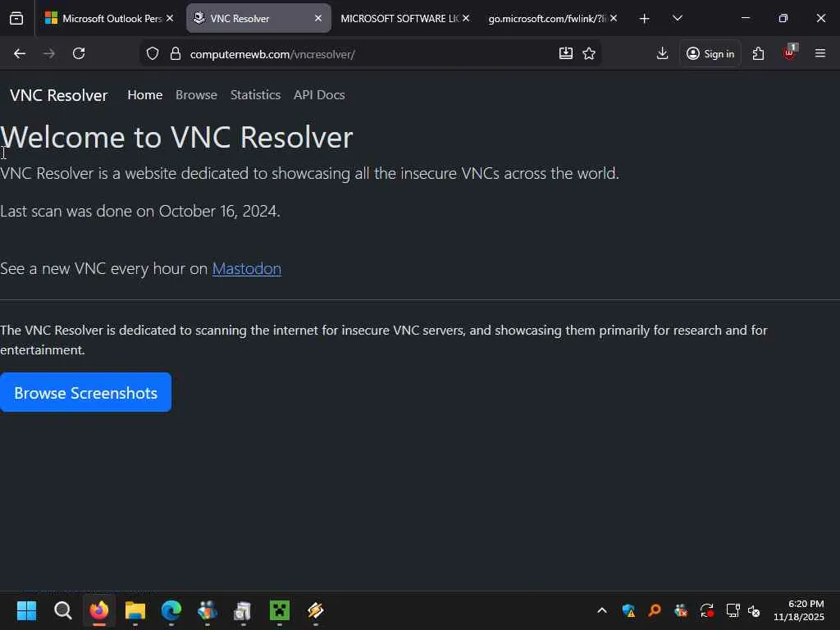This screenshot has width=840, height=630.
Task: Open Firefox View tab list icon
Action: 16,19
